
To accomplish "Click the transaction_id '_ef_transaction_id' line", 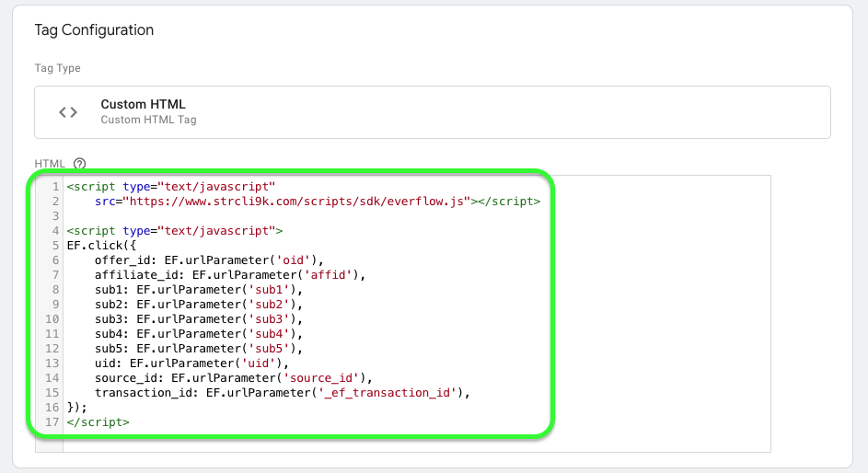I will 283,393.
